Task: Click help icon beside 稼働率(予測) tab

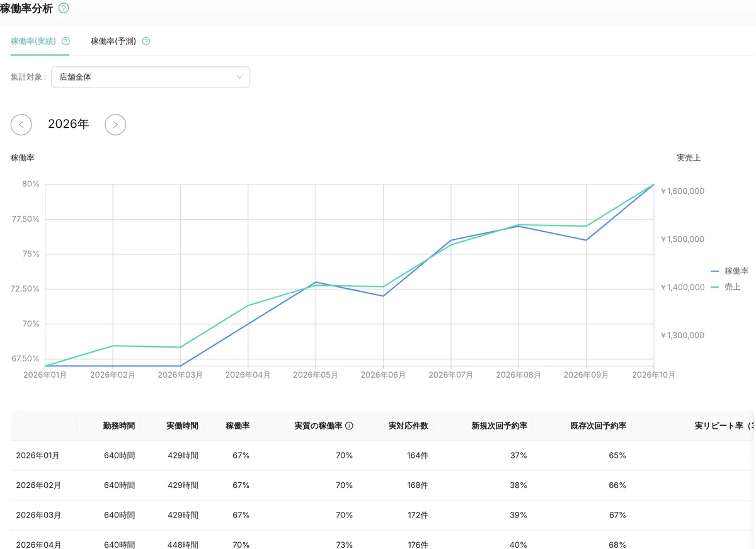Action: [146, 41]
